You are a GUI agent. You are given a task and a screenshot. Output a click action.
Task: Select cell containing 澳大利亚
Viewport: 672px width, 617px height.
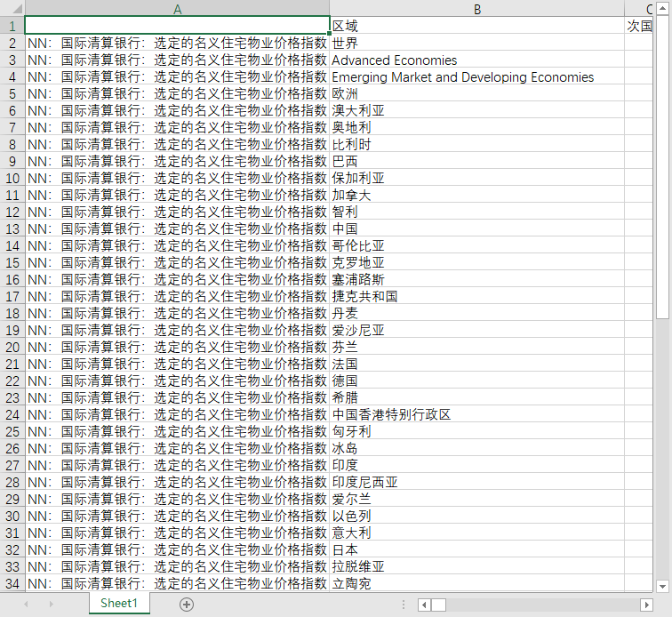477,109
